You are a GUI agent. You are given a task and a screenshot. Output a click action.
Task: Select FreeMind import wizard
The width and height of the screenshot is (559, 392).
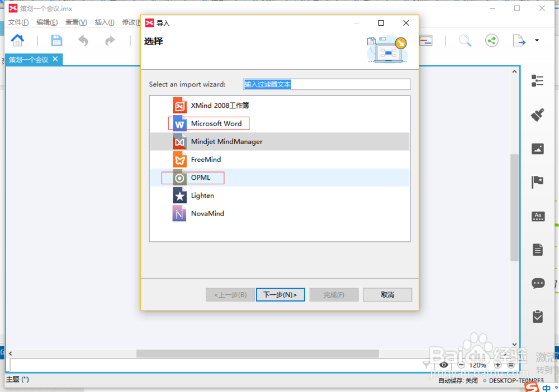tap(279, 160)
